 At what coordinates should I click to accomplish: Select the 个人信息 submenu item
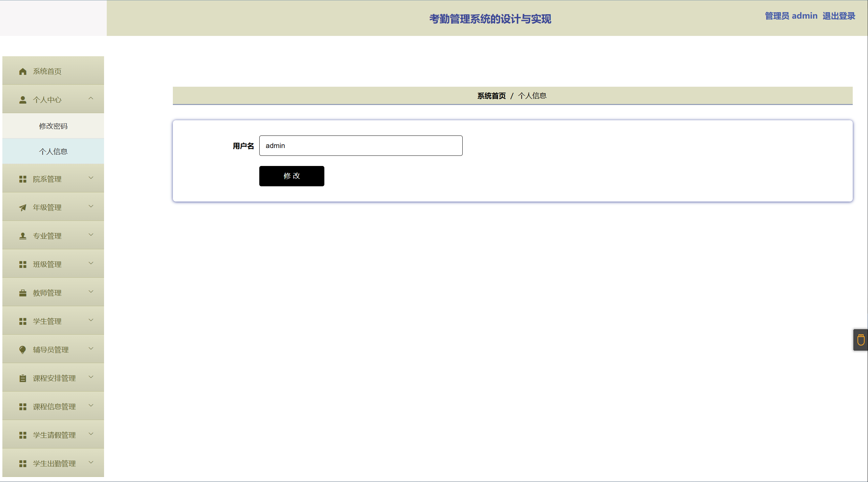[x=53, y=151]
